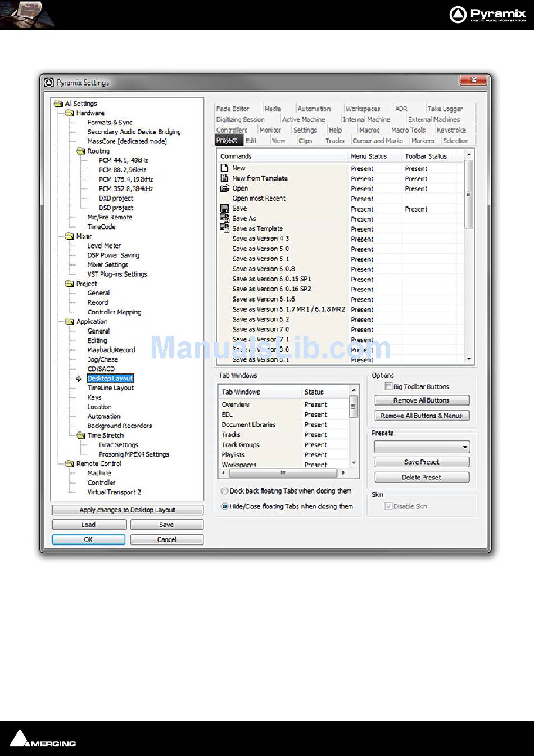Click the Save As icon
This screenshot has height=756, width=534.
pos(225,219)
